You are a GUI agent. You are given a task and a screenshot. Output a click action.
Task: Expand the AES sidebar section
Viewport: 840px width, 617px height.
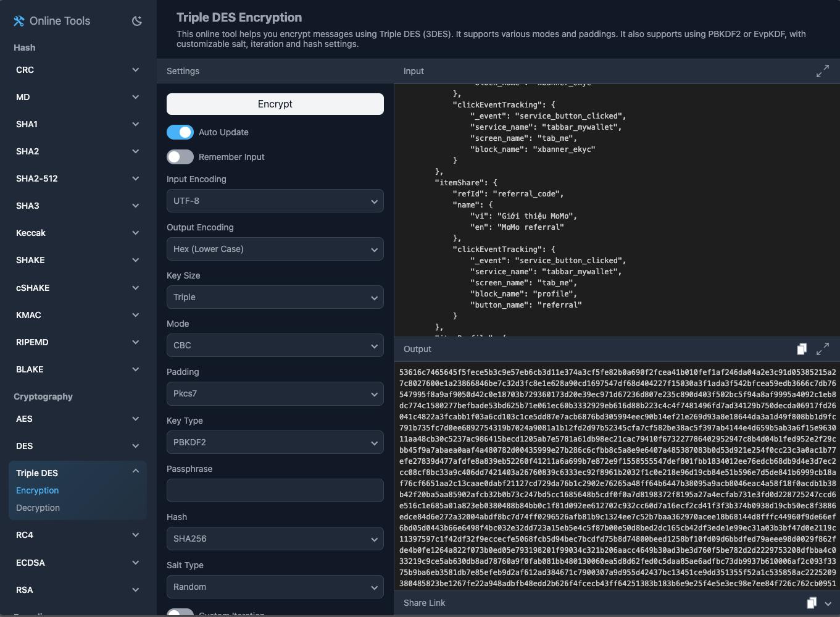78,419
